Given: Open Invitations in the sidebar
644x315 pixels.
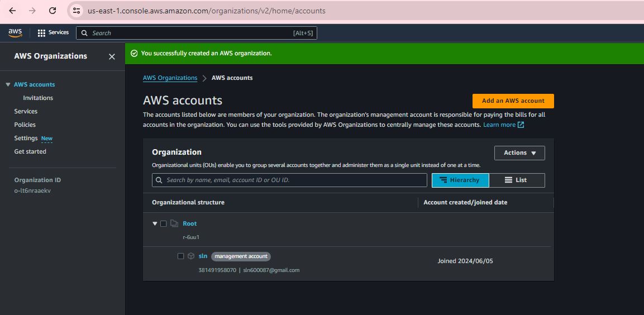Looking at the screenshot, I should click(x=38, y=98).
